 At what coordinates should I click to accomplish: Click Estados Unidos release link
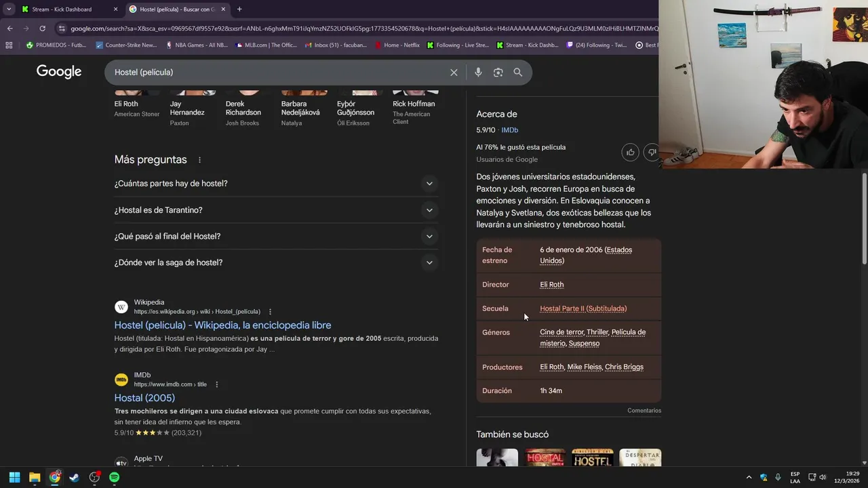(x=586, y=255)
